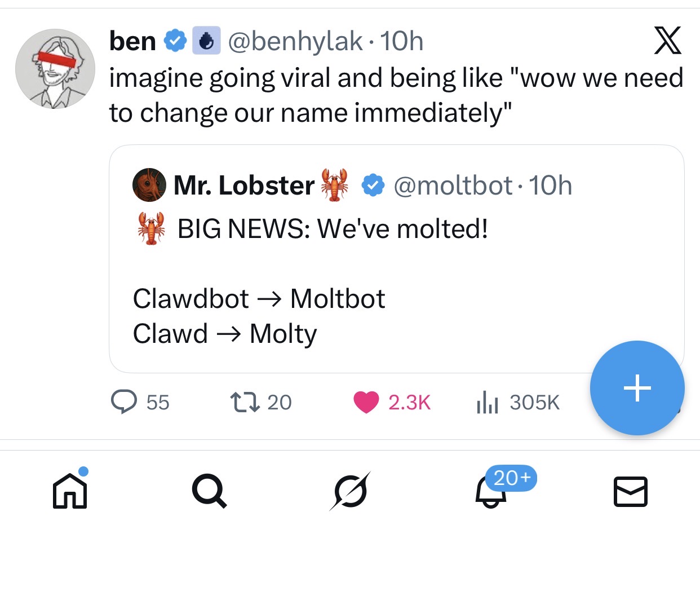700x591 pixels.
Task: Repost ben's tweet
Action: 245,402
